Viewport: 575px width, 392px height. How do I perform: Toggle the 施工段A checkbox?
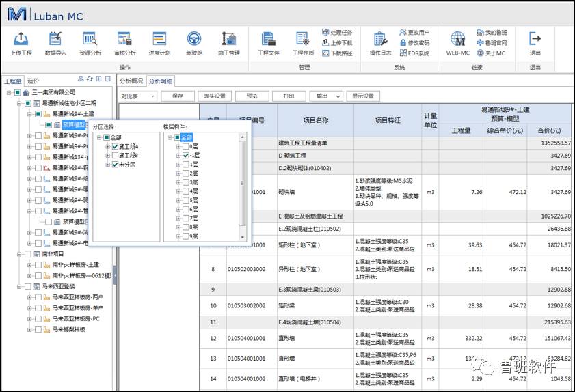click(x=115, y=147)
